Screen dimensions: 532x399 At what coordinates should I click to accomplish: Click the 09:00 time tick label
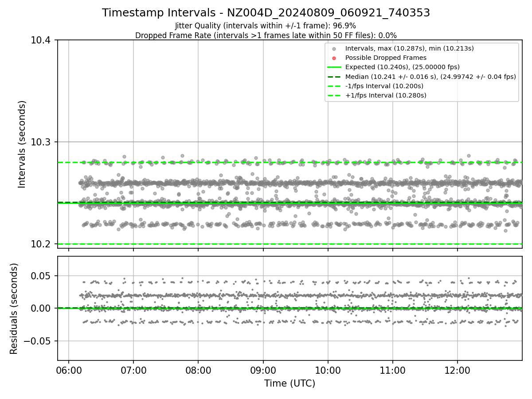point(263,370)
